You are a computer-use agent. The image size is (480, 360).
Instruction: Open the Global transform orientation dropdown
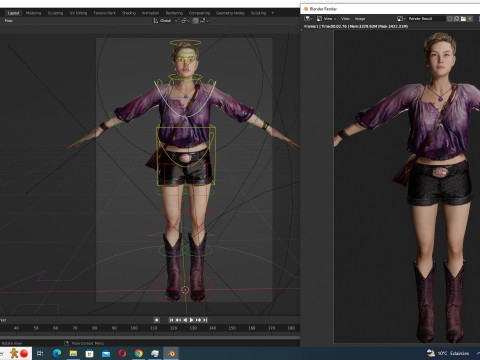click(165, 21)
